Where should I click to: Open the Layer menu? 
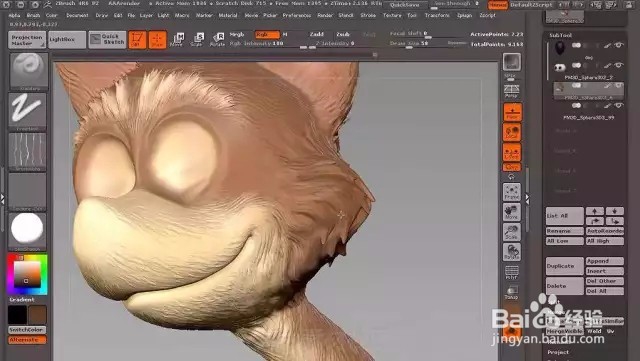pyautogui.click(x=146, y=16)
